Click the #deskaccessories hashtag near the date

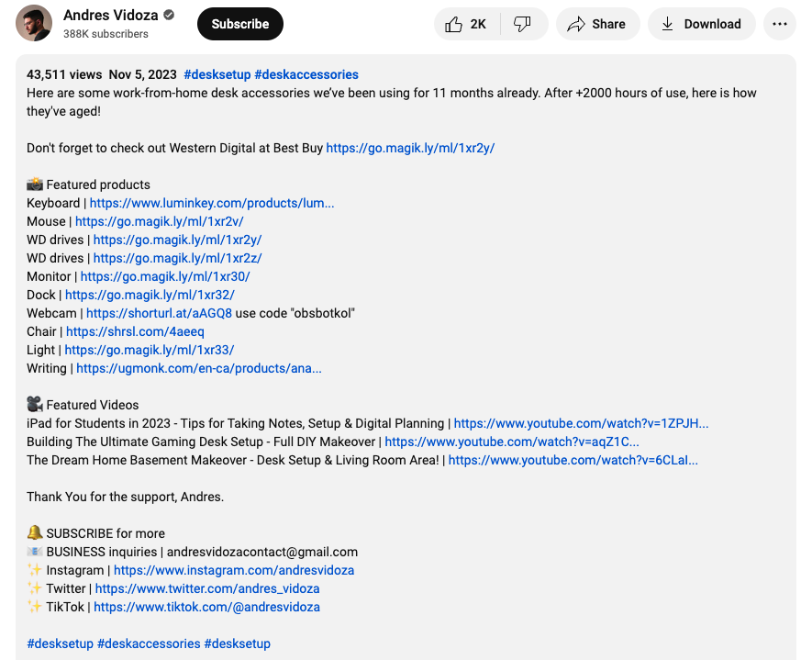point(306,74)
